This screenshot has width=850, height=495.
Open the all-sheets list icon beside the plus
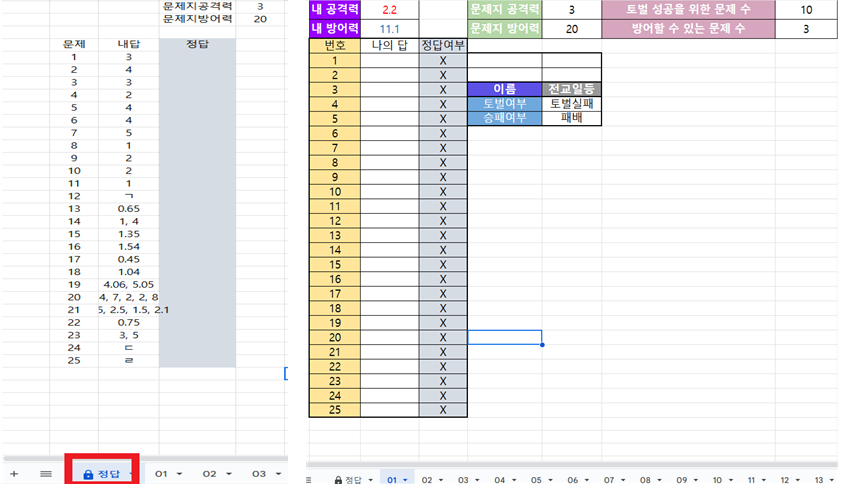[x=46, y=474]
